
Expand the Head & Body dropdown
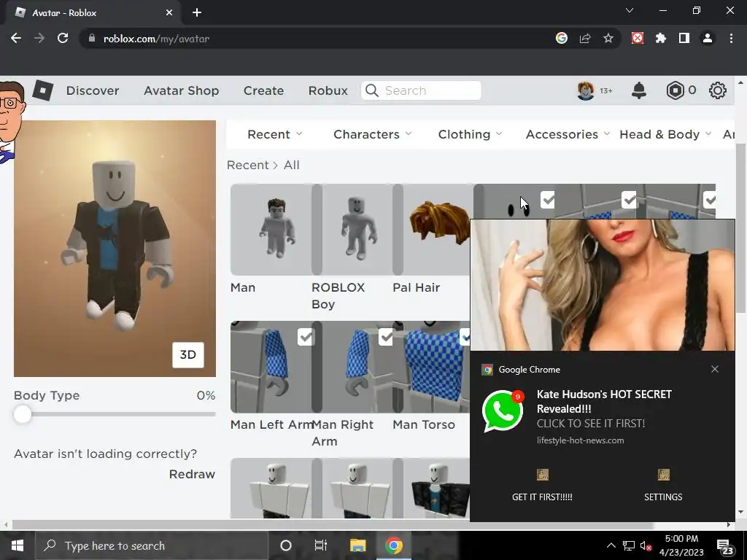(665, 134)
